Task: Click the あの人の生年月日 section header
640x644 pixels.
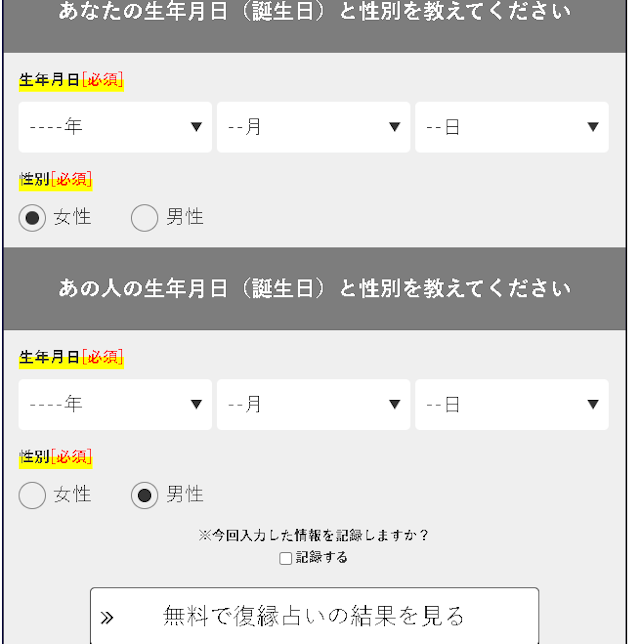Action: 314,289
